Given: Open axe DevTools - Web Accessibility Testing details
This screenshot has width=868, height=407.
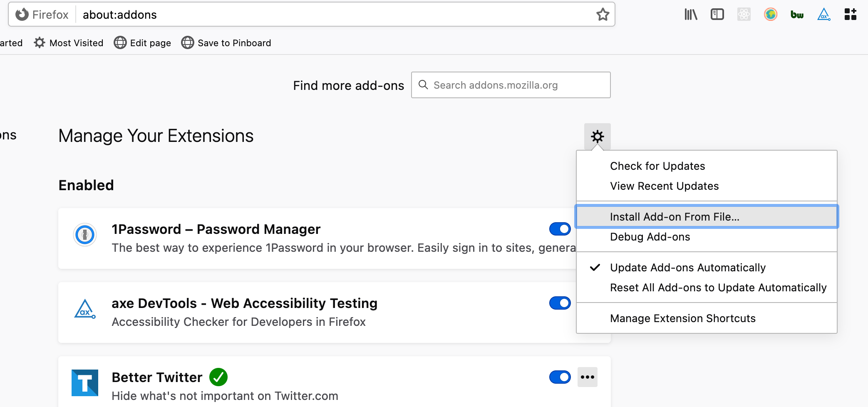Looking at the screenshot, I should click(x=244, y=303).
